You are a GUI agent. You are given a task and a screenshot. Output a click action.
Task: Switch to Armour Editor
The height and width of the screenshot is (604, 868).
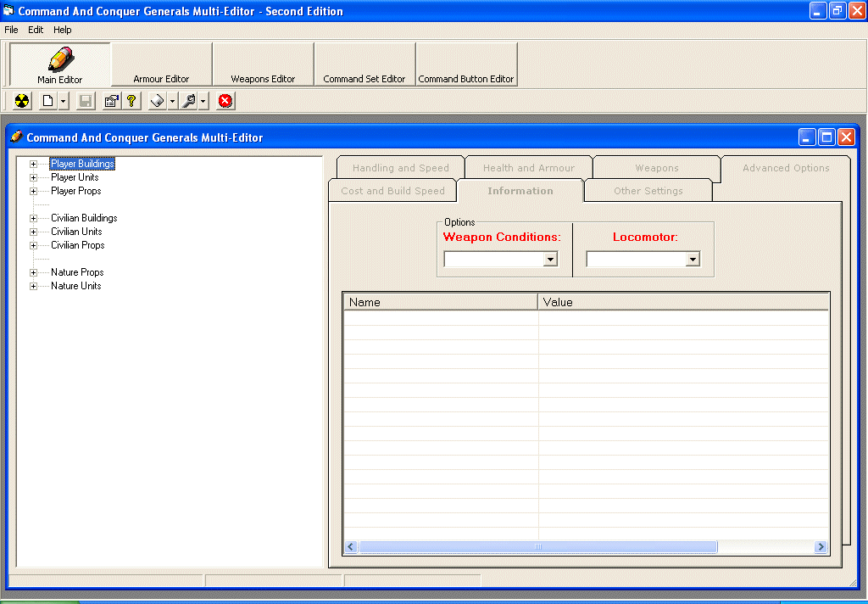pyautogui.click(x=161, y=64)
